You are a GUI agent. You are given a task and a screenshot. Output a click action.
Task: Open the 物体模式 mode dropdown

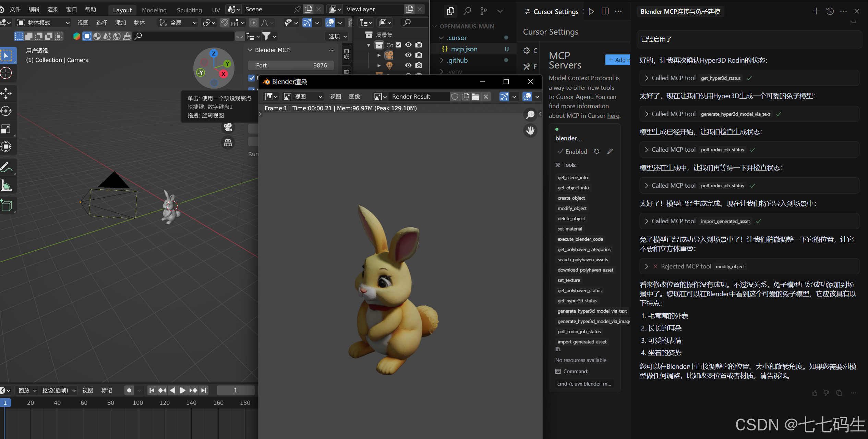click(44, 23)
